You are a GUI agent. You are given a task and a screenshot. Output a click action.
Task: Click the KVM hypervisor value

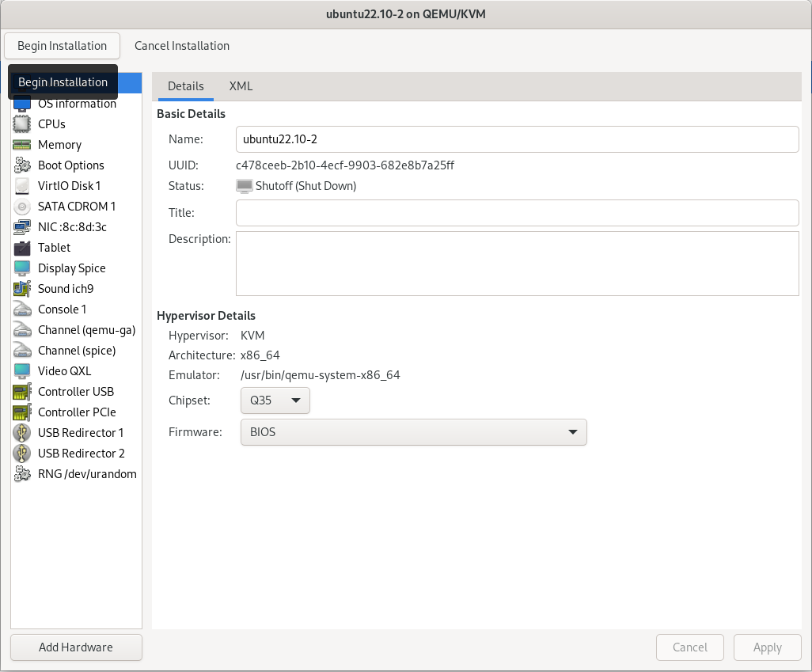(252, 336)
